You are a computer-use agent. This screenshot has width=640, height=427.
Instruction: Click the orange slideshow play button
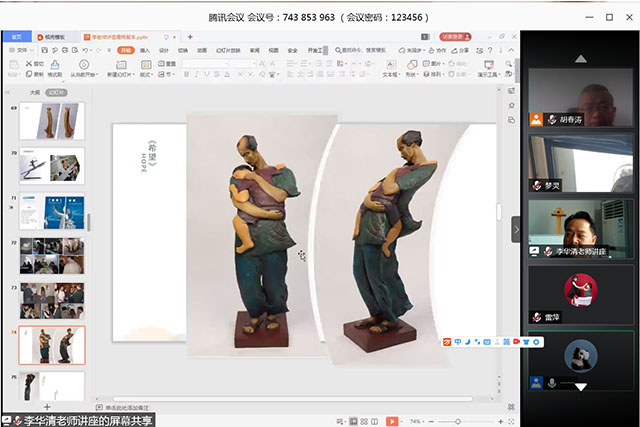(391, 421)
